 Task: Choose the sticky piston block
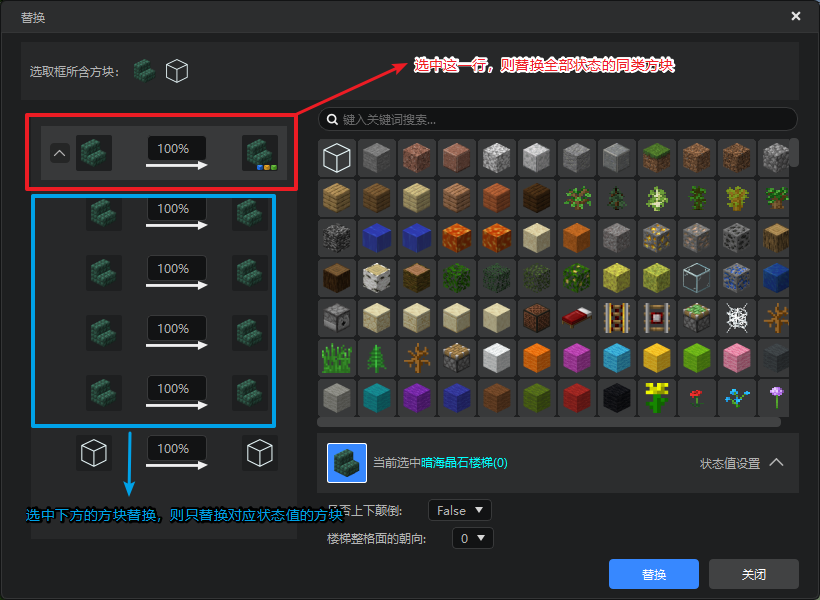coord(696,318)
